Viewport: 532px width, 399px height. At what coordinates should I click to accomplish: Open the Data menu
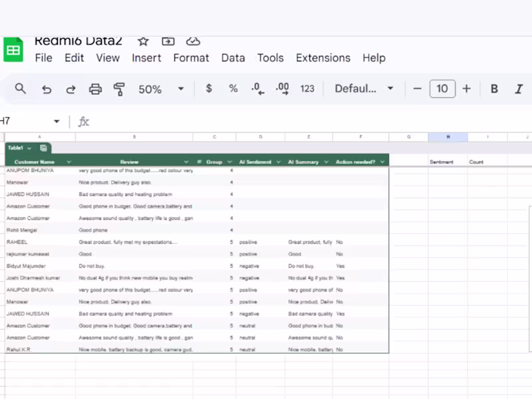233,58
